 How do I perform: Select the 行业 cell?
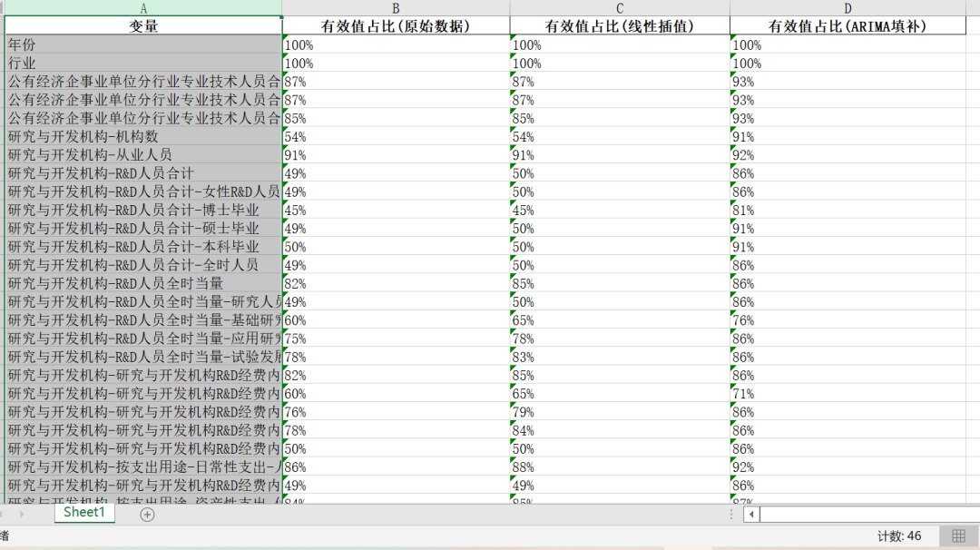(143, 64)
